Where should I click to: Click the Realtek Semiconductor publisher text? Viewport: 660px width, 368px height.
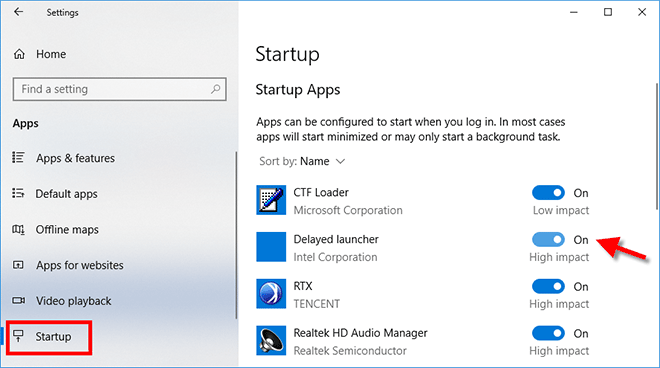tap(350, 350)
